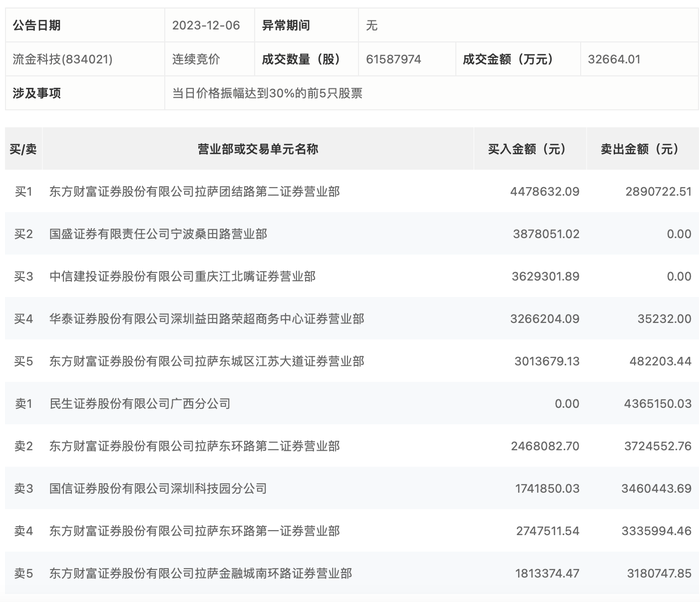Screen dimensions: 700x602
Task: Click the 买5 rank label
Action: pyautogui.click(x=24, y=361)
